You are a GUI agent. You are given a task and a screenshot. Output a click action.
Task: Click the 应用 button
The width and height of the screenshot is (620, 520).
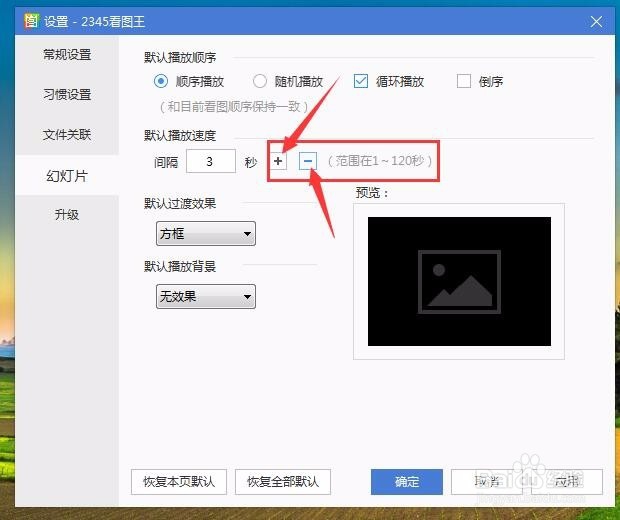tap(567, 482)
